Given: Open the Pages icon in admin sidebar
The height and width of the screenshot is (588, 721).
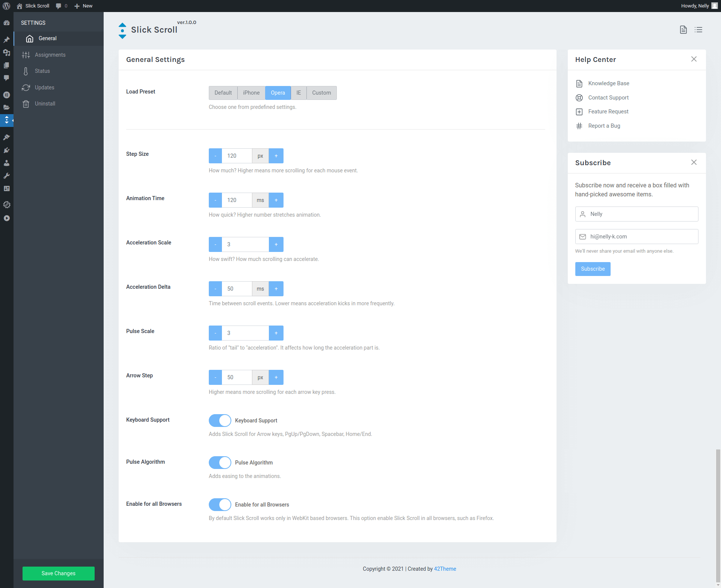Looking at the screenshot, I should (6, 65).
